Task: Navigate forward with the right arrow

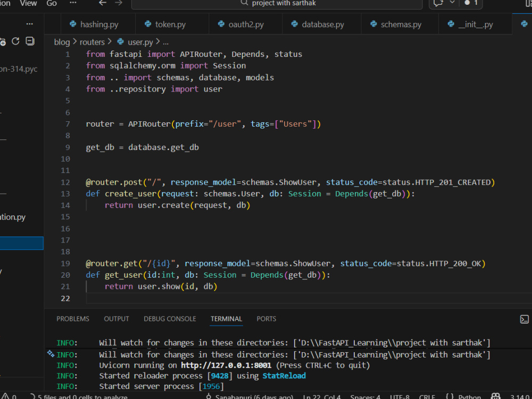Action: 119,3
